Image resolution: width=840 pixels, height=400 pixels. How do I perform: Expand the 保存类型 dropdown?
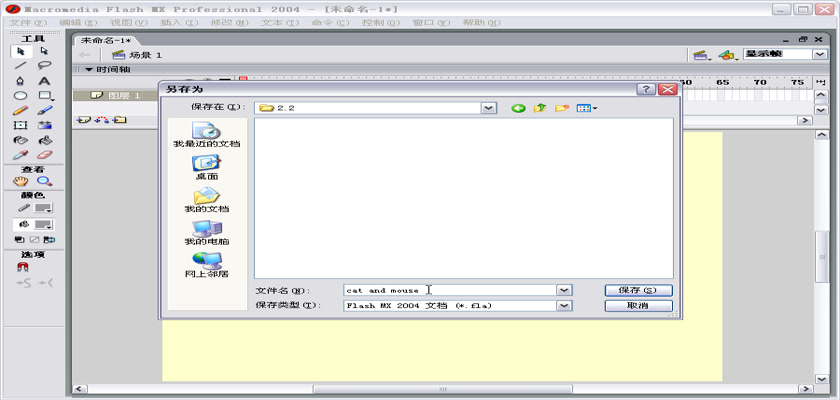coord(565,306)
